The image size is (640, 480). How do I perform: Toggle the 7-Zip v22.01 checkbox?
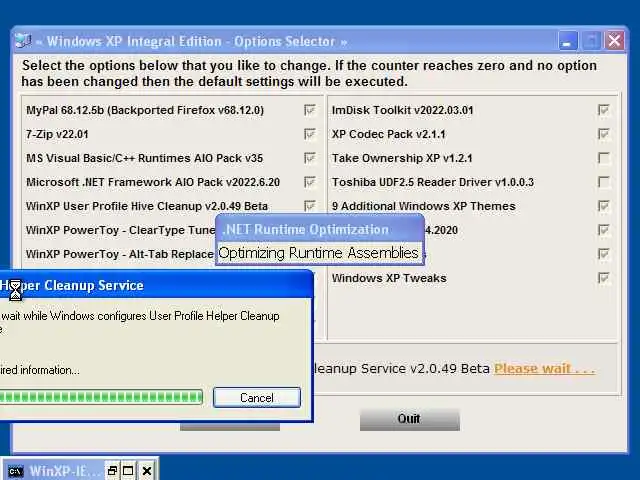tap(310, 134)
